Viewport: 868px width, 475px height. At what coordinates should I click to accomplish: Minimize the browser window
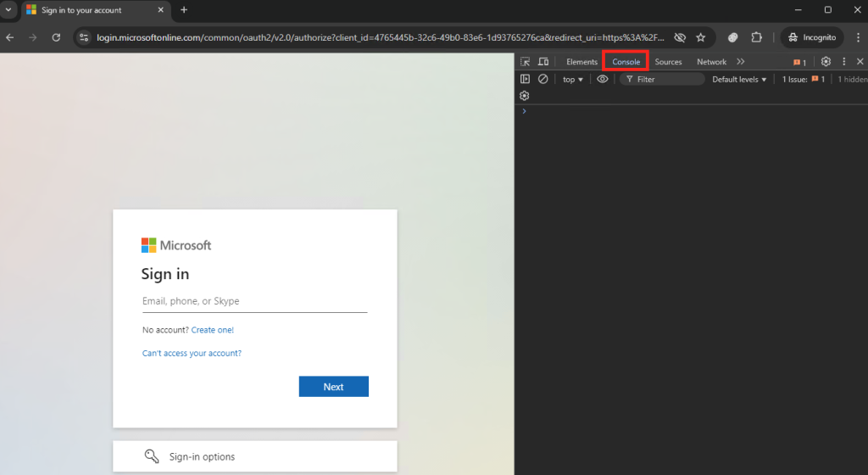798,10
